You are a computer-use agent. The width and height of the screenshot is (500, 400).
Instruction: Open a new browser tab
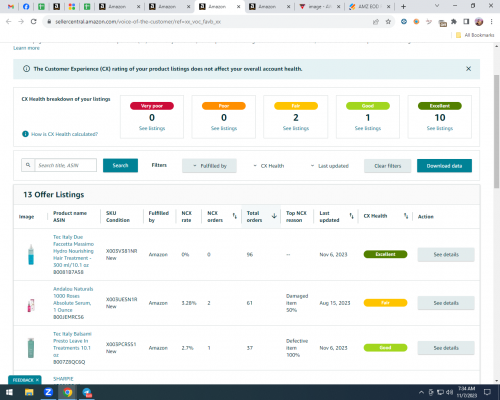pos(403,6)
